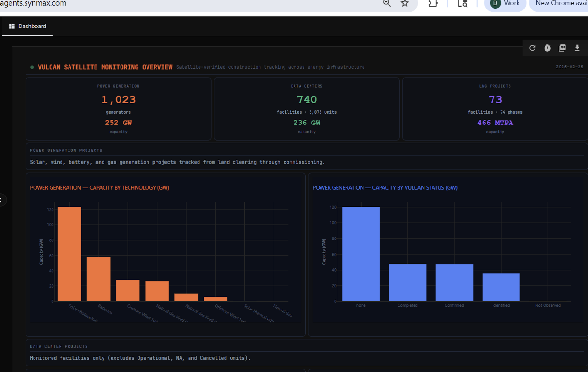Click the Batteries bar in technology chart
This screenshot has width=588, height=372.
click(99, 279)
